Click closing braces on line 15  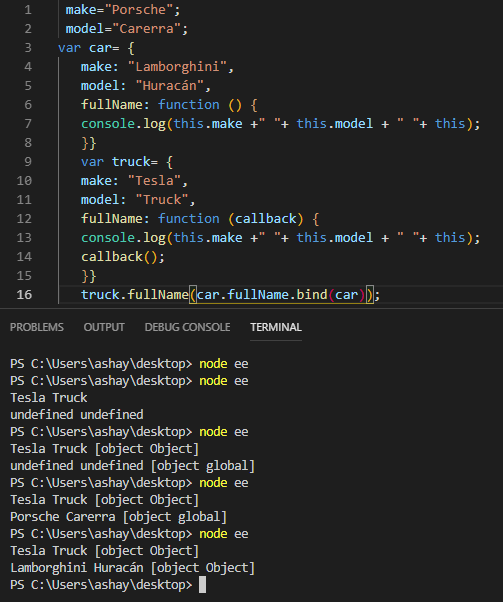pos(89,276)
